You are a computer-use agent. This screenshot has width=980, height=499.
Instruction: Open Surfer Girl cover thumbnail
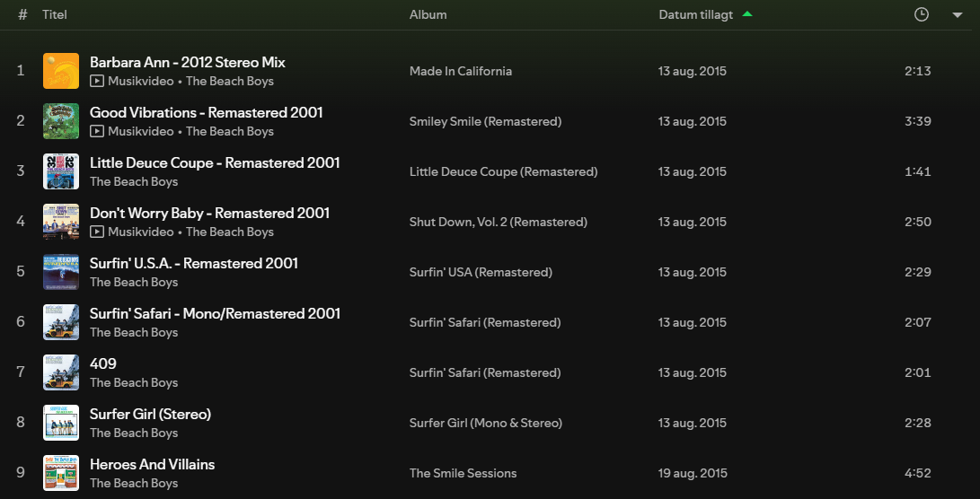click(60, 423)
